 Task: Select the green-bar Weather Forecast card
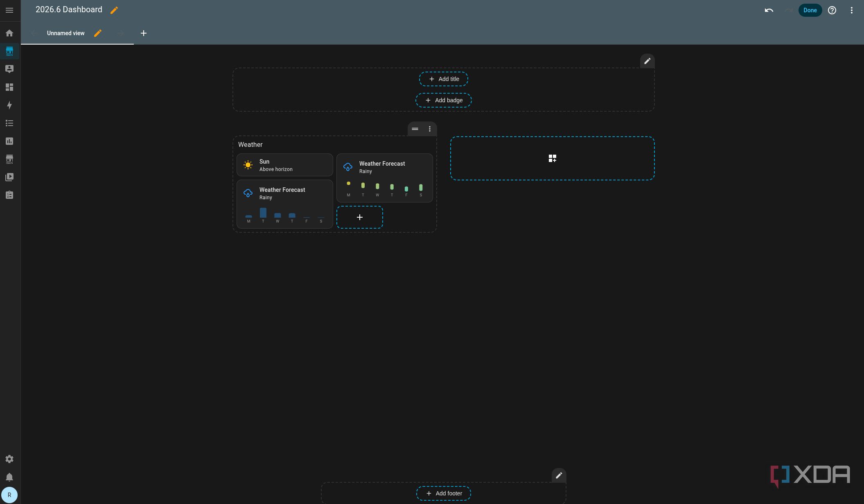point(385,178)
